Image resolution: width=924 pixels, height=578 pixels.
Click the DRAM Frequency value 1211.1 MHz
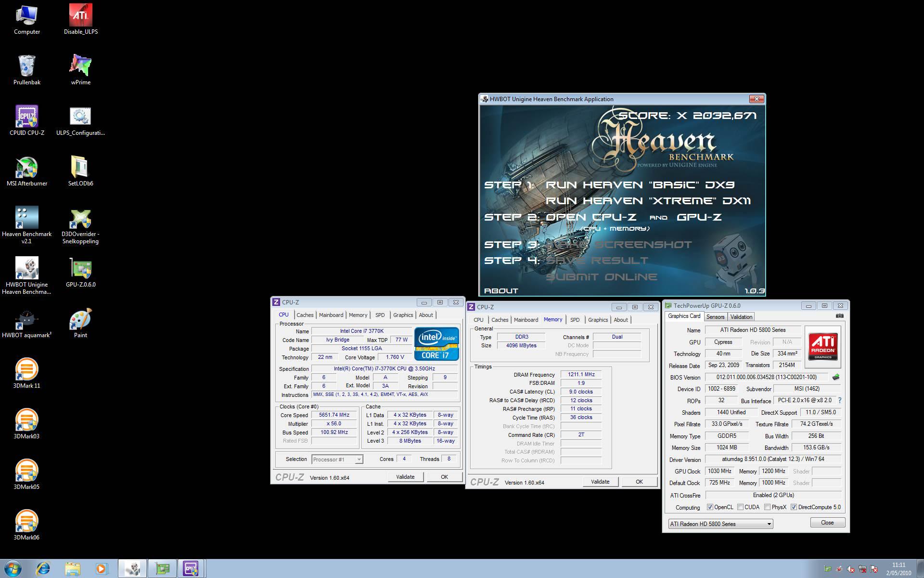(581, 374)
